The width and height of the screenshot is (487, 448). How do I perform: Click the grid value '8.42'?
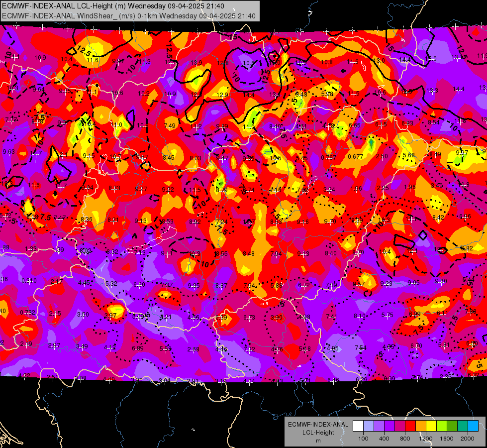pyautogui.click(x=438, y=218)
